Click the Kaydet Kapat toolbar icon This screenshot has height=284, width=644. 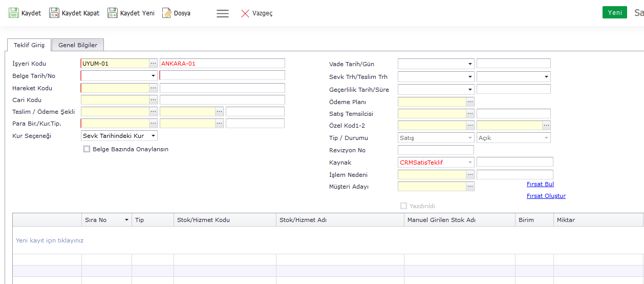(54, 13)
